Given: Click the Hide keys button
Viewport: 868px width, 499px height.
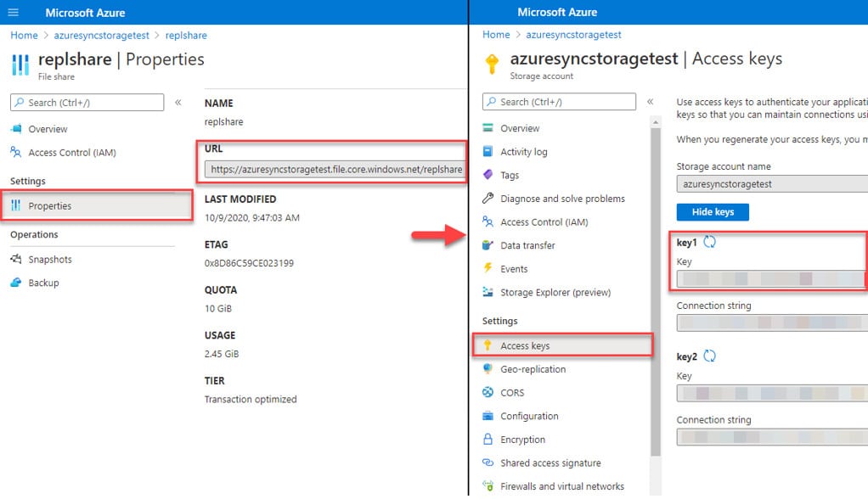Looking at the screenshot, I should coord(713,212).
